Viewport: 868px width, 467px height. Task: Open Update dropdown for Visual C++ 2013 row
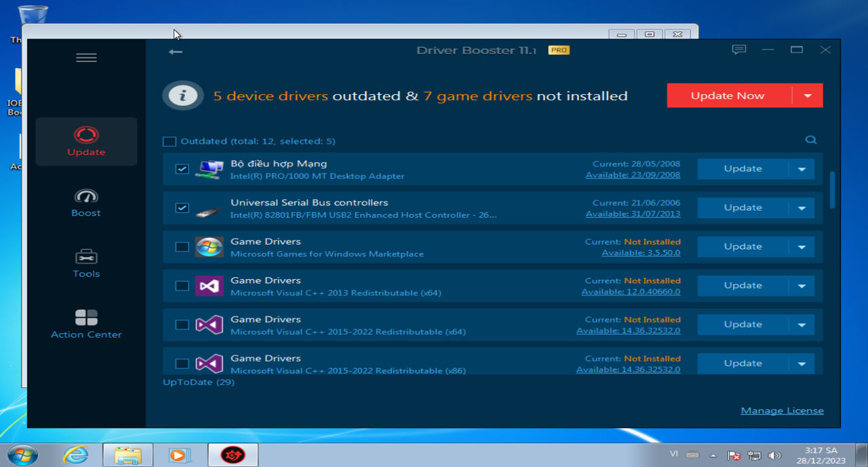[802, 286]
